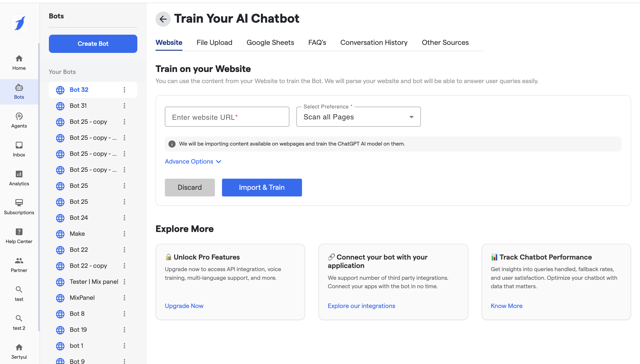This screenshot has height=364, width=640.
Task: Open three-dot menu for Bot 32
Action: (x=124, y=90)
